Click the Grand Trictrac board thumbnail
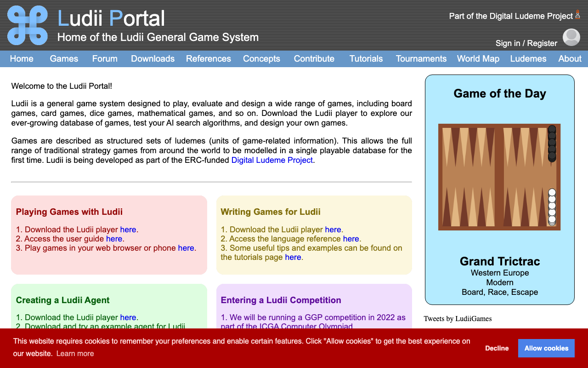The width and height of the screenshot is (588, 368). click(x=499, y=177)
